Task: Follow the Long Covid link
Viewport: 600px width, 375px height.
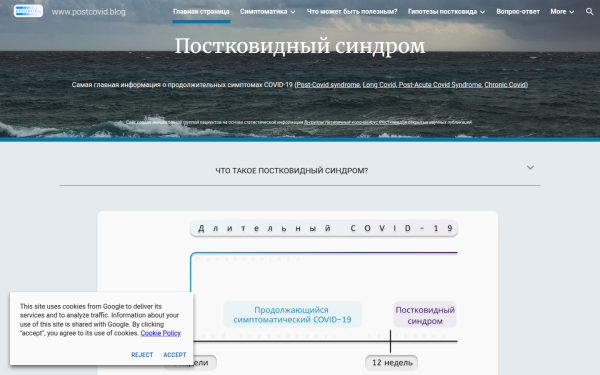Action: click(x=379, y=85)
